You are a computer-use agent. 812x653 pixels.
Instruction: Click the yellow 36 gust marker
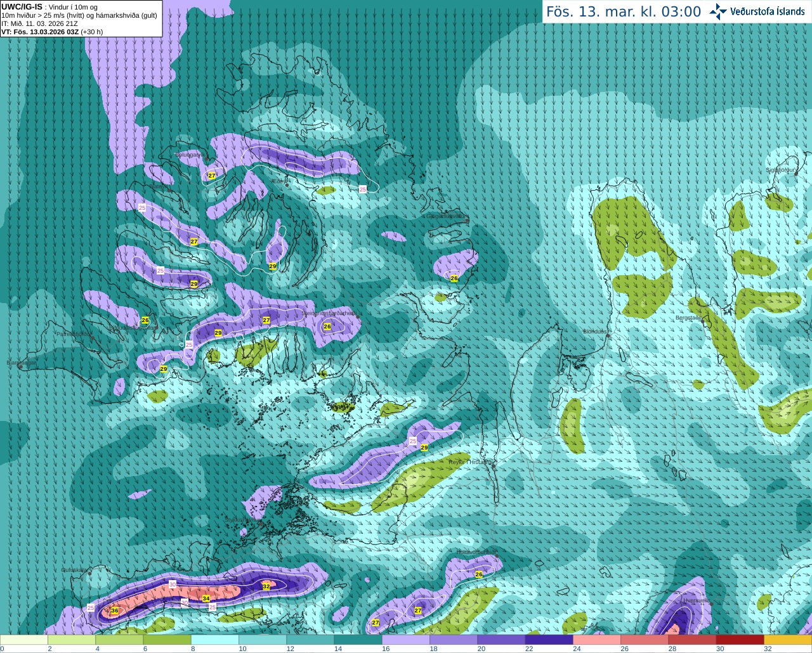click(x=115, y=611)
